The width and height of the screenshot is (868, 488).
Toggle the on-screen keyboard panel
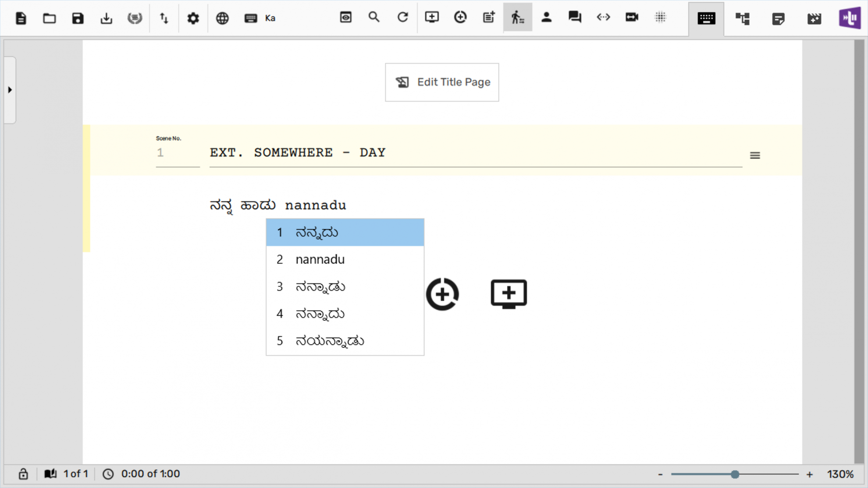705,18
